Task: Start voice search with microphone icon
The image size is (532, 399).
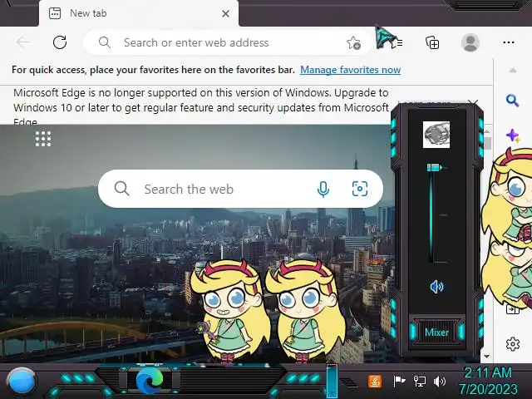Action: (323, 189)
